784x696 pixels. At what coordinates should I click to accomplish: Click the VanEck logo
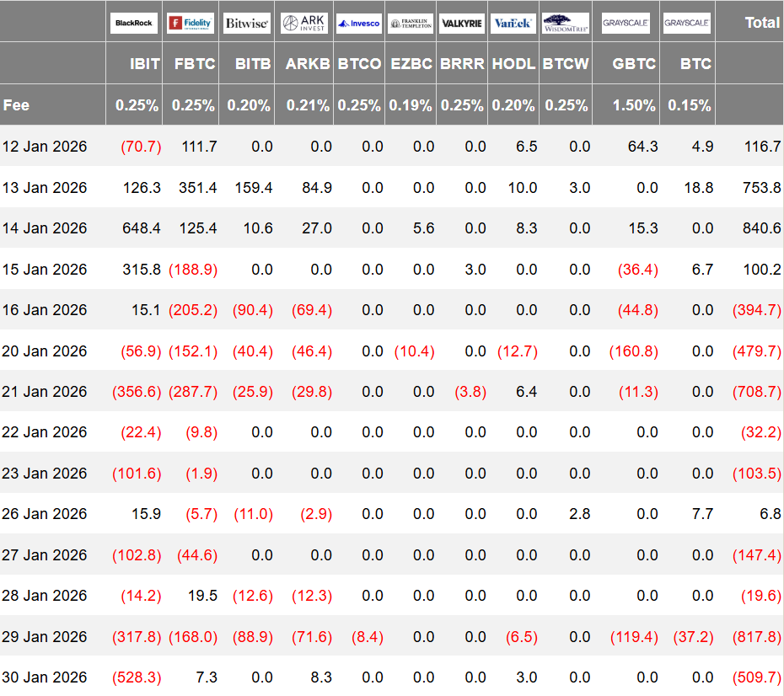click(x=513, y=23)
